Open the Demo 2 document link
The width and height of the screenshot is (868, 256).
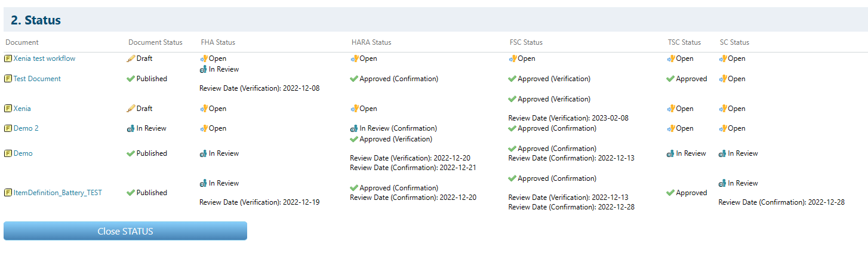[x=26, y=128]
